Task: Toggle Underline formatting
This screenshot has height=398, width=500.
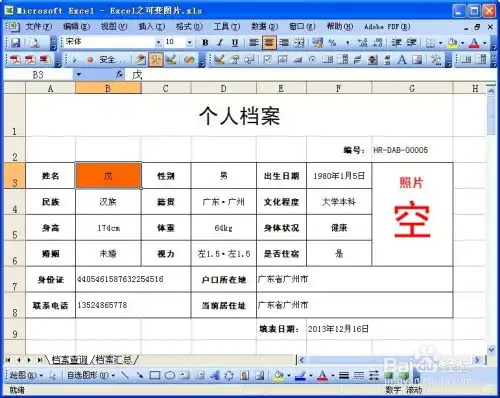Action: (235, 43)
